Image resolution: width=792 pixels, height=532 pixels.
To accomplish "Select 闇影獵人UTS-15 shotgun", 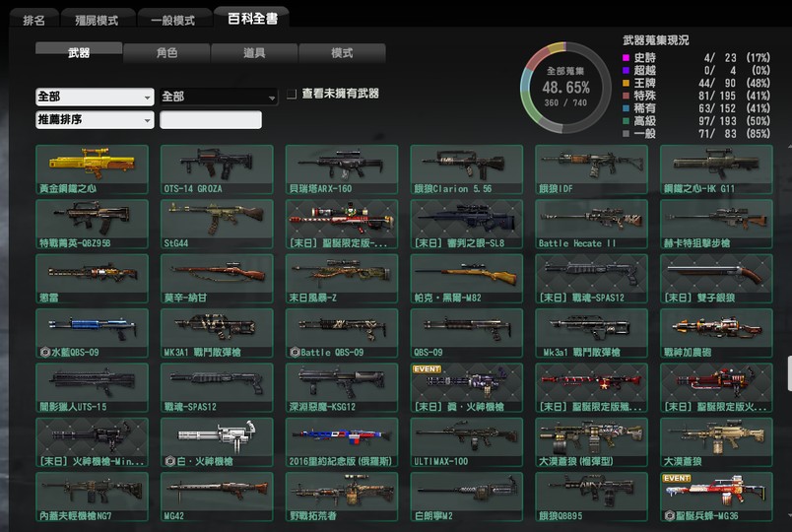I will tap(92, 387).
